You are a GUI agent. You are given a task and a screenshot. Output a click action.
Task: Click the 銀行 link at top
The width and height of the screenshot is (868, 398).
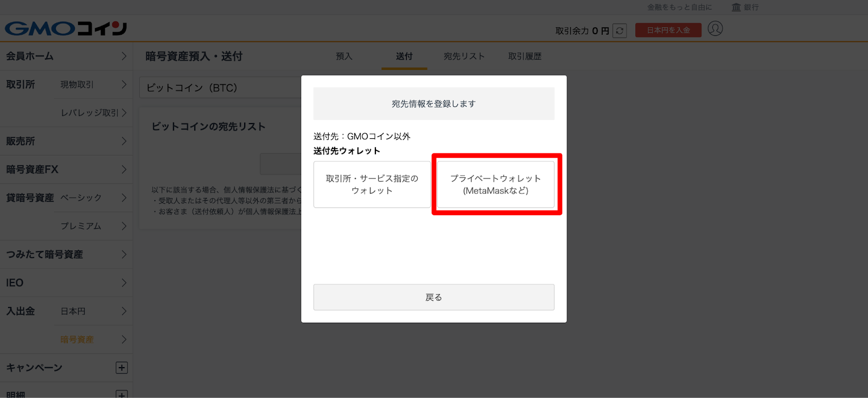751,7
